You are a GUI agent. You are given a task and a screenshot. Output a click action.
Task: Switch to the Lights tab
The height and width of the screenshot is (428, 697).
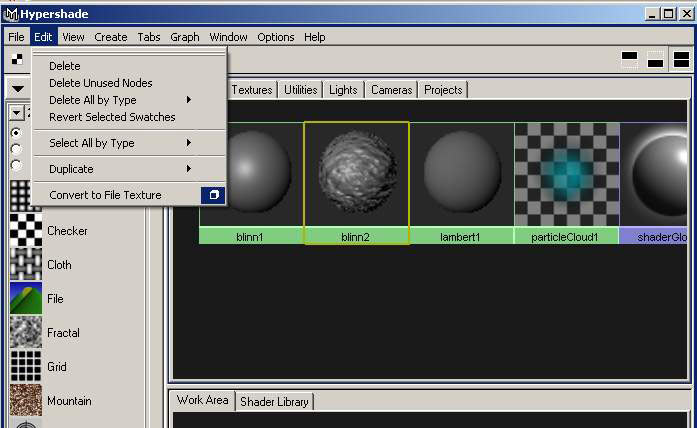(343, 90)
